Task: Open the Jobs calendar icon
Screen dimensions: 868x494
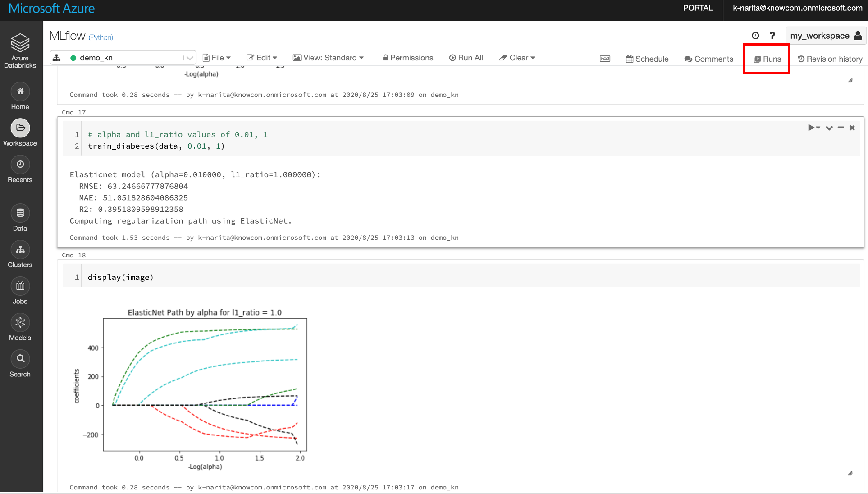Action: click(20, 286)
